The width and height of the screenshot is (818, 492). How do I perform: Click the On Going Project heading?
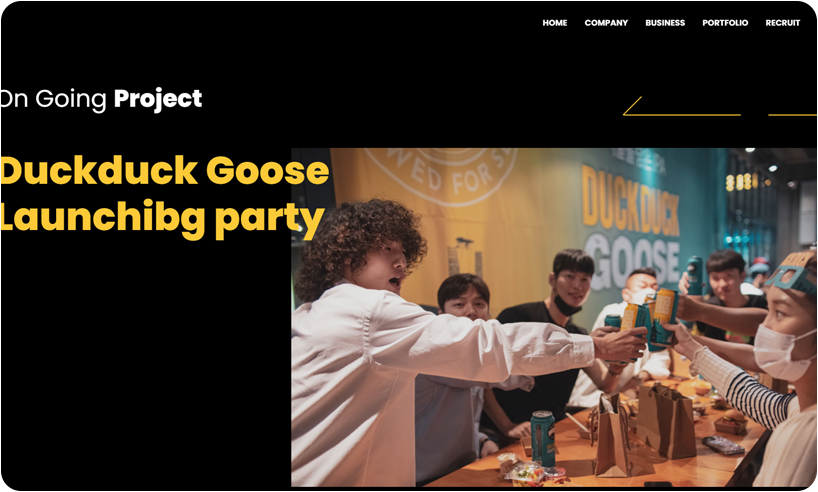101,99
